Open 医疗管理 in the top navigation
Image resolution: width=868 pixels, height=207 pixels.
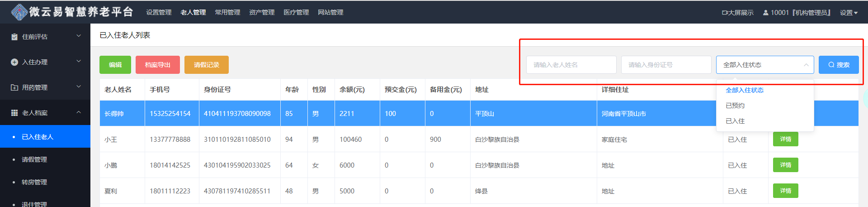[x=296, y=12]
